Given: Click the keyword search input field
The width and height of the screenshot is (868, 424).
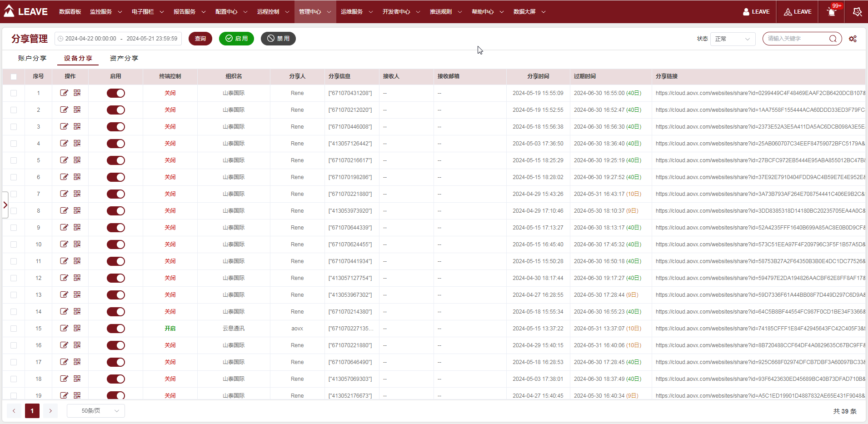Looking at the screenshot, I should pyautogui.click(x=796, y=39).
